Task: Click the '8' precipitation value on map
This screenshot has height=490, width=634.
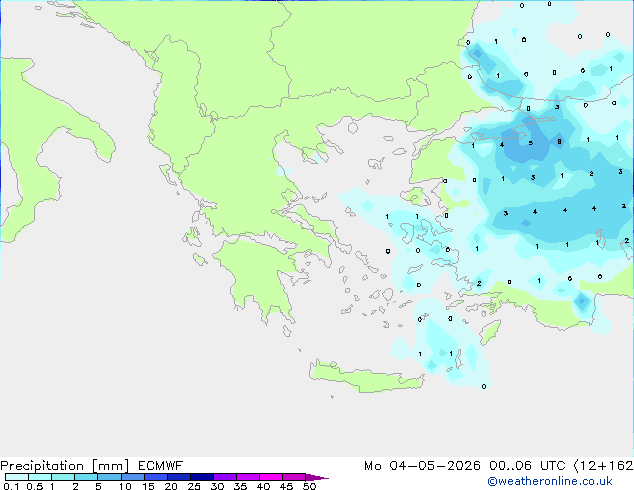Action: (x=559, y=142)
